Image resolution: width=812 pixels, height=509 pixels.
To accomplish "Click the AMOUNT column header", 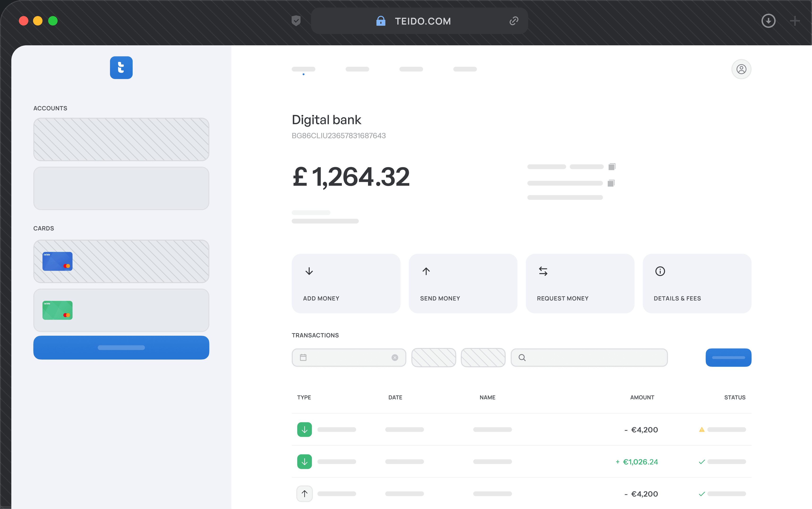I will pos(642,397).
